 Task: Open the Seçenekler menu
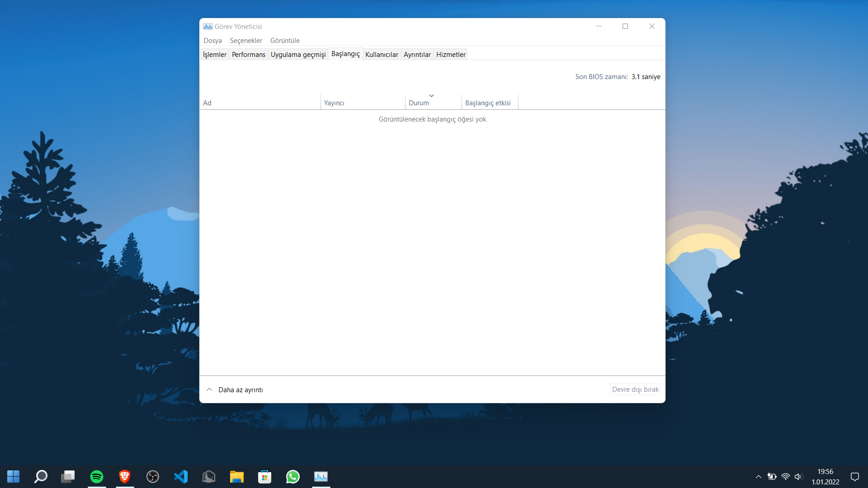click(246, 41)
